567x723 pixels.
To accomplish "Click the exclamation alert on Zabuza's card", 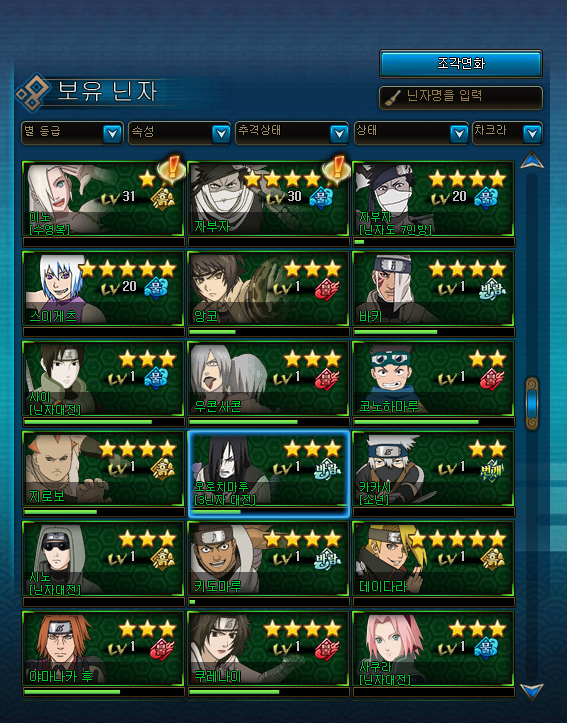I will (337, 168).
